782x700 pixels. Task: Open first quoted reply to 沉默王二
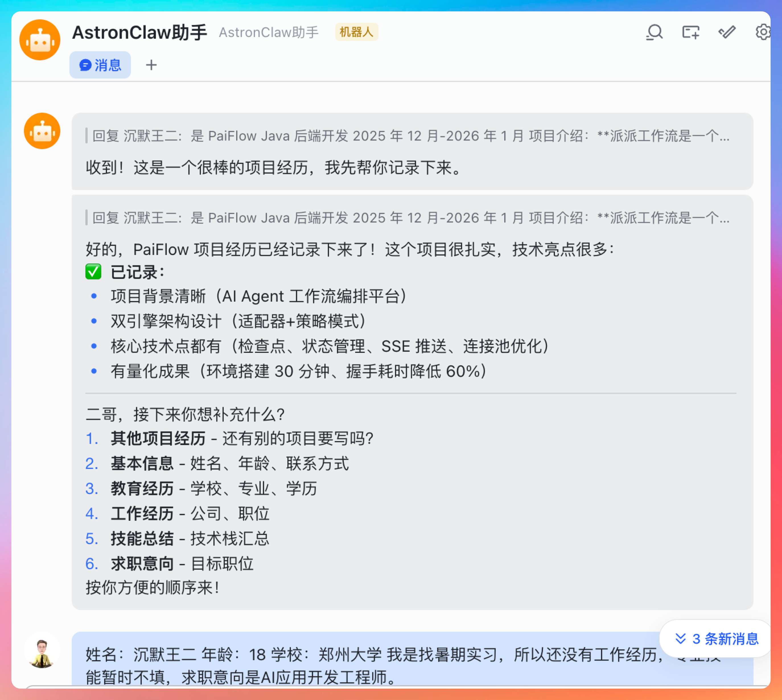point(410,136)
